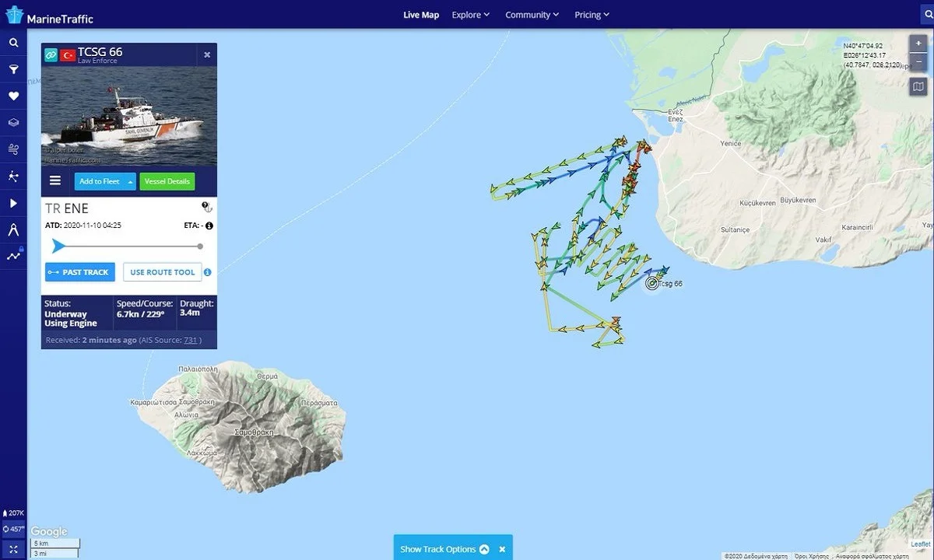Toggle fullscreen icon at bottom-left
The image size is (934, 560).
coord(13,549)
